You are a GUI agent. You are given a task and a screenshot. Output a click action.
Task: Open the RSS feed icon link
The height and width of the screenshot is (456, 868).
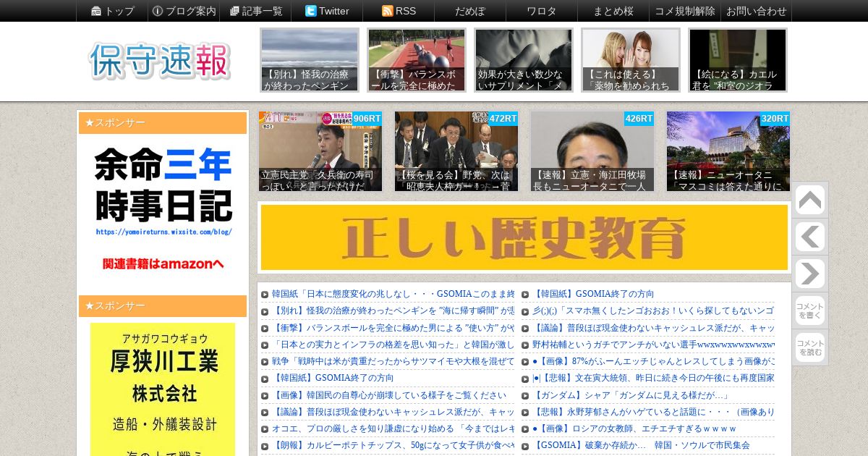[x=399, y=11]
